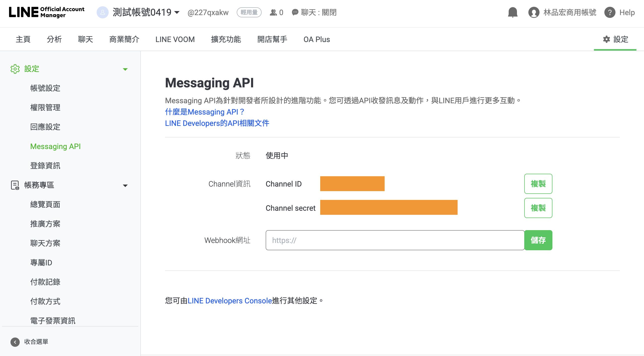Copy the Channel secret with 複製
Screen dimensions: 644x356
point(538,208)
